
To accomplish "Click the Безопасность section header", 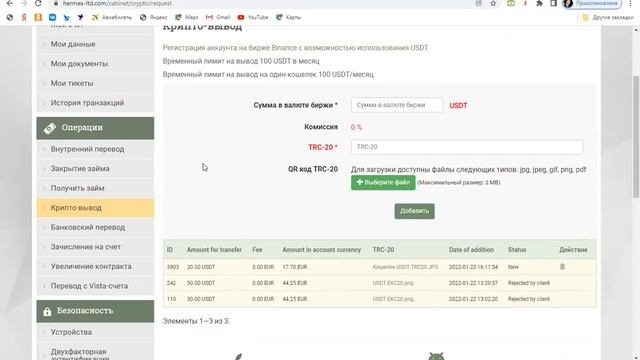I will tap(96, 311).
